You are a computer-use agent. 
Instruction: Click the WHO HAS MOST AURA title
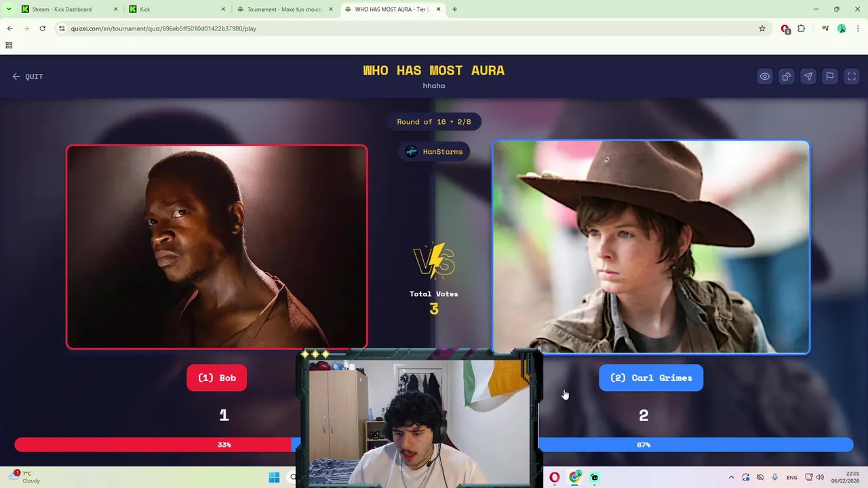[434, 70]
